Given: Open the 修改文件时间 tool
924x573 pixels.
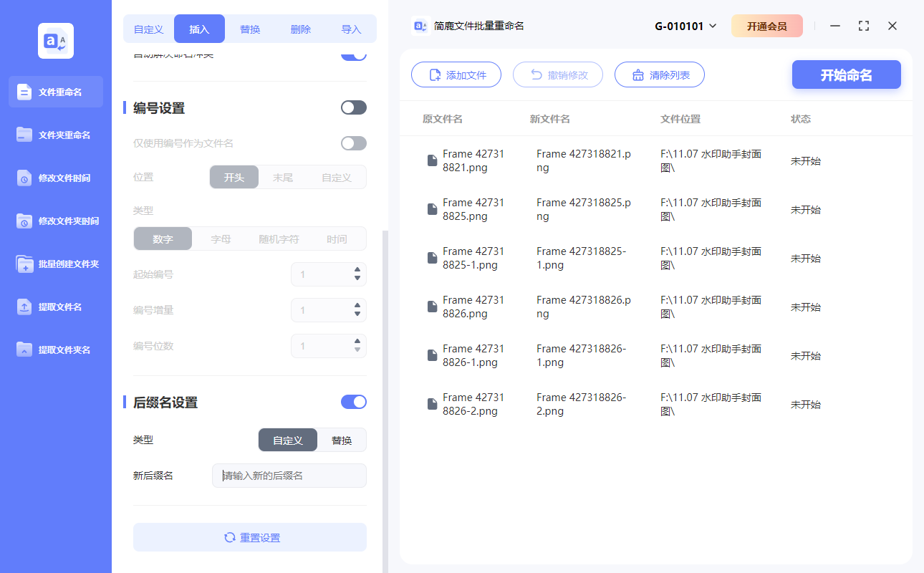Looking at the screenshot, I should 55,178.
